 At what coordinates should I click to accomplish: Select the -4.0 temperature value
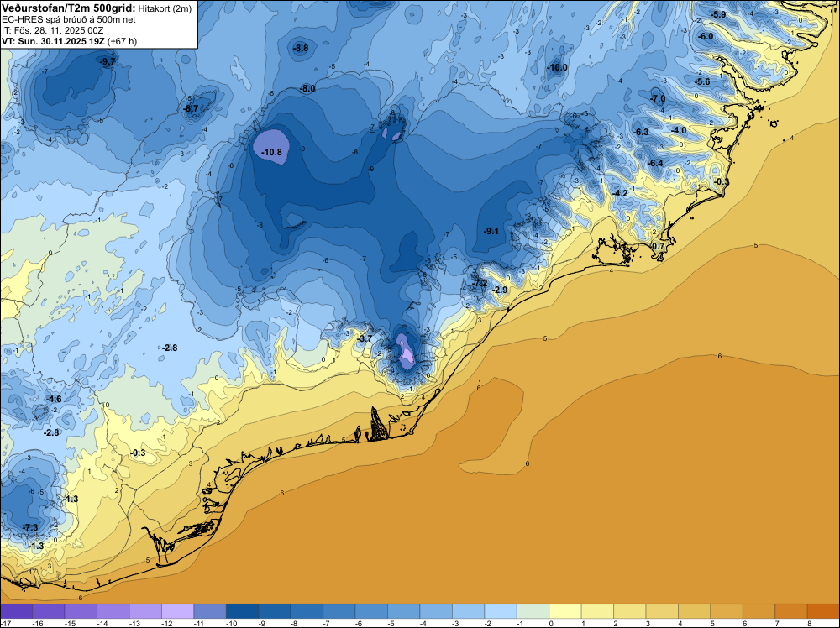pos(679,131)
